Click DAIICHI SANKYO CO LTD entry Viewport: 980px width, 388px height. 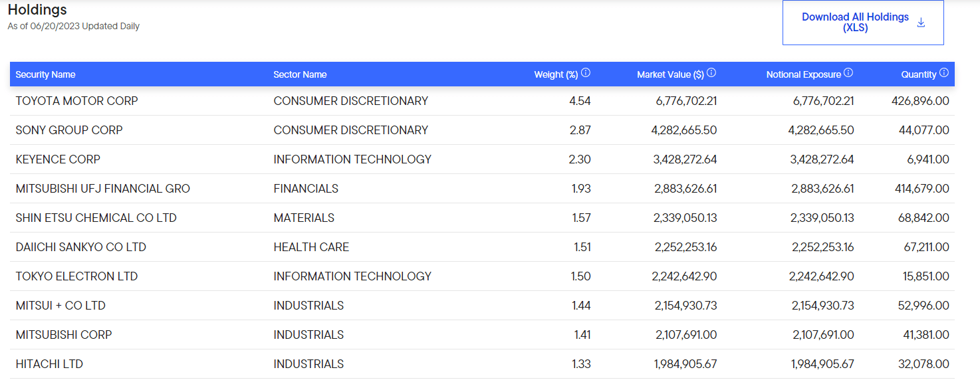point(80,247)
